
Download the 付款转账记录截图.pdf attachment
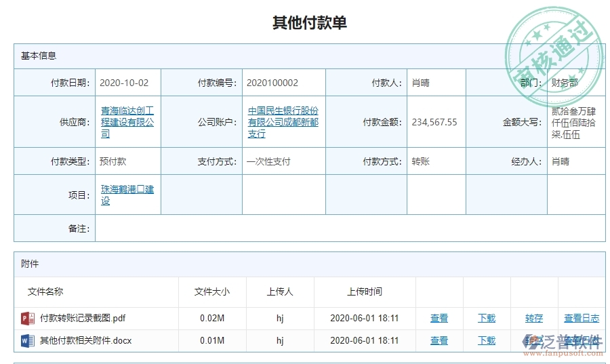(x=487, y=318)
